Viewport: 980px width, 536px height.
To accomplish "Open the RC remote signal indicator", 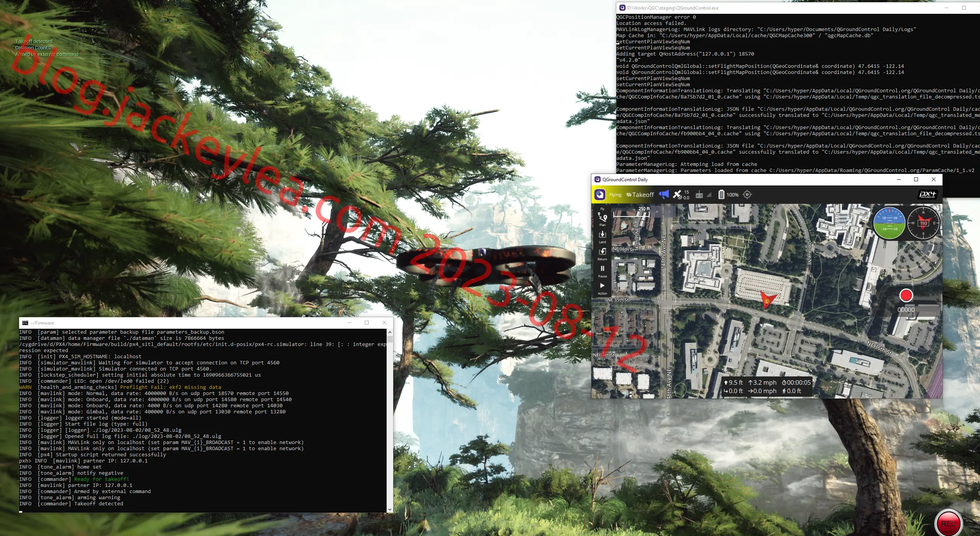I will coord(704,195).
